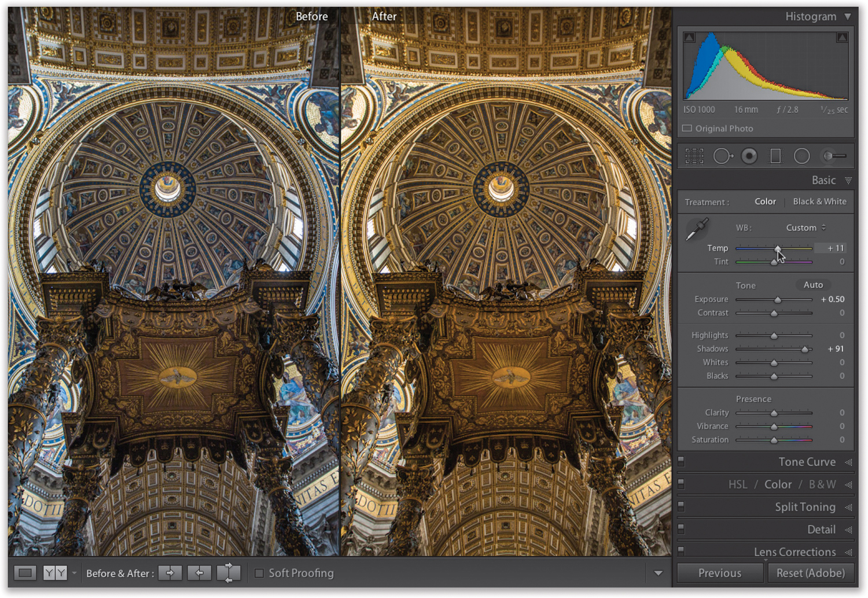Image resolution: width=868 pixels, height=598 pixels.
Task: Select the Graduated Filter tool
Action: (x=775, y=156)
